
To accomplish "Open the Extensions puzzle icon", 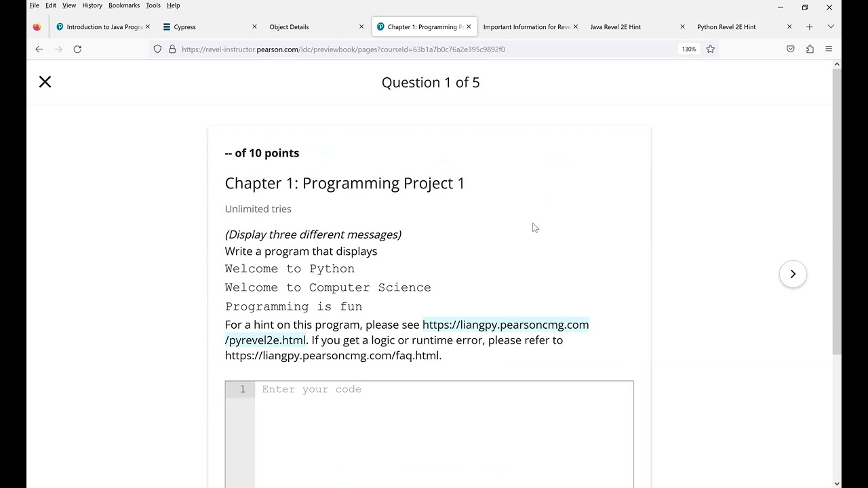I will tap(810, 49).
